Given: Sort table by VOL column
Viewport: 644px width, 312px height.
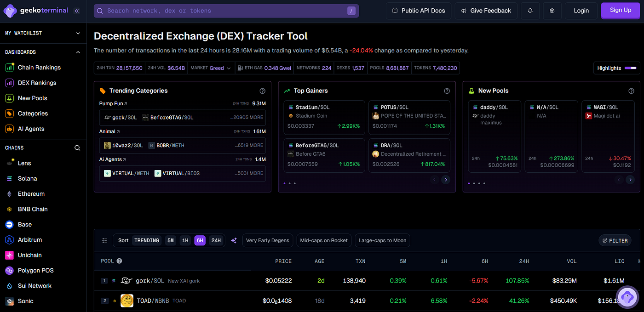Looking at the screenshot, I should point(572,261).
